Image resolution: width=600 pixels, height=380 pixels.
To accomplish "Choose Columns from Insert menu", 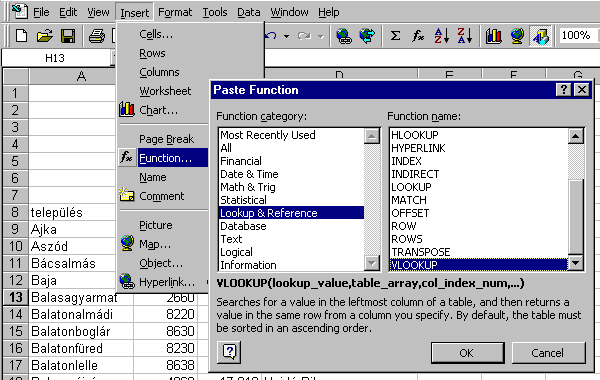I will click(x=163, y=72).
